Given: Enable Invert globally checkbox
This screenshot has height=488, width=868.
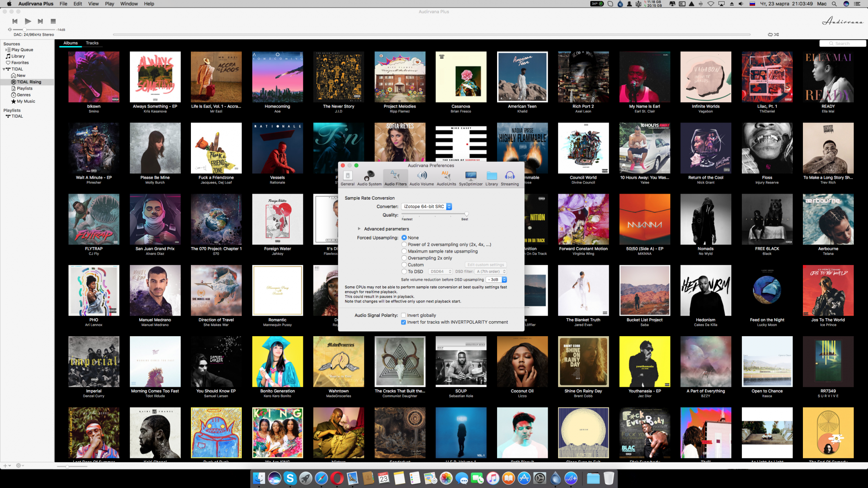Looking at the screenshot, I should click(403, 316).
